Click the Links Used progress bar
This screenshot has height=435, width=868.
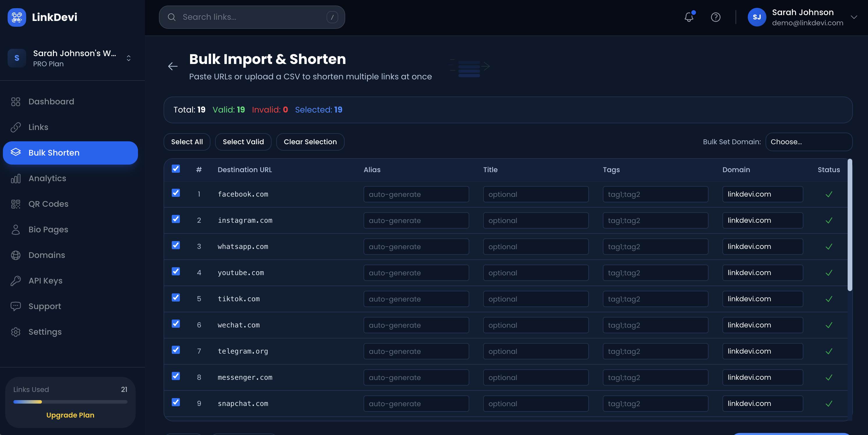coord(70,402)
